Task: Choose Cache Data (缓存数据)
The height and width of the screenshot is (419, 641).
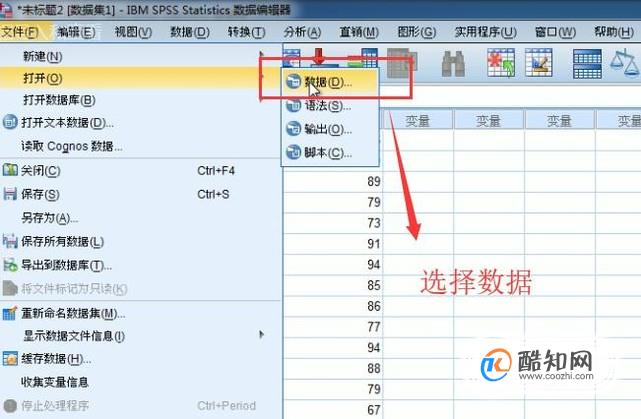Action: coord(141,359)
